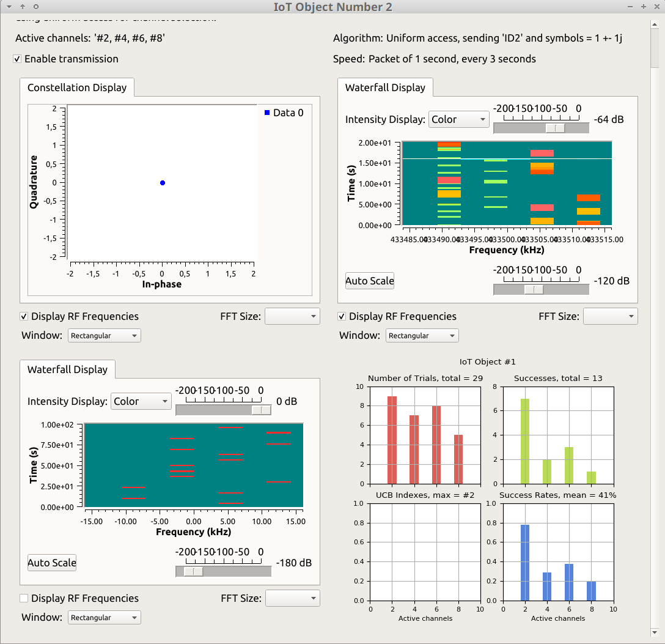Click the scrollbar up arrow
Image resolution: width=665 pixels, height=644 pixels.
(x=655, y=24)
